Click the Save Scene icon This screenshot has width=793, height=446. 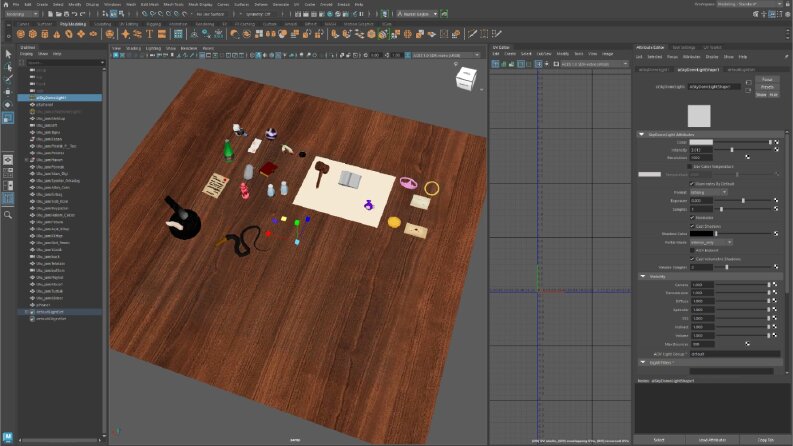coord(66,14)
